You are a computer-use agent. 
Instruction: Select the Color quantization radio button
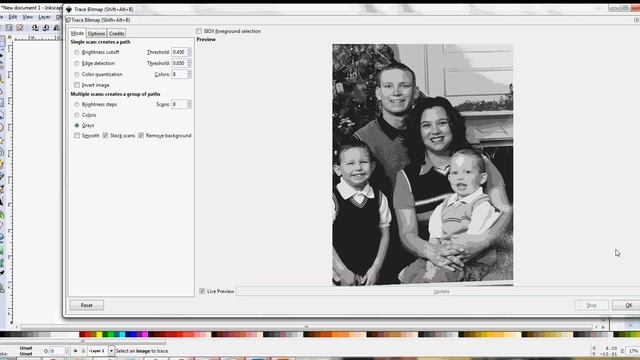pyautogui.click(x=77, y=74)
